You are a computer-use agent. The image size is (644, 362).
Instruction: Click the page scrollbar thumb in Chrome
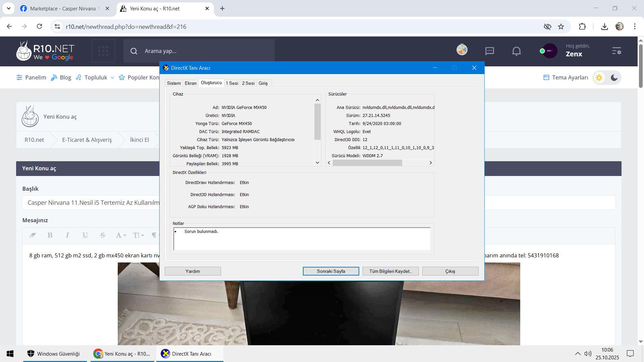click(x=641, y=66)
